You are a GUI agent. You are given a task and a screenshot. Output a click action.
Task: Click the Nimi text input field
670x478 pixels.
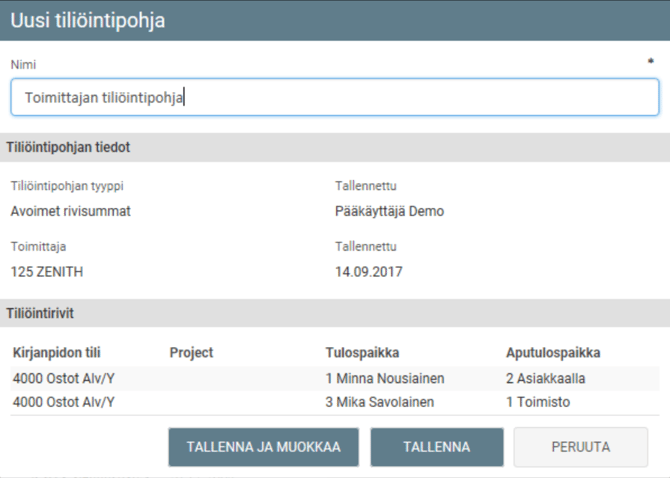pos(334,98)
